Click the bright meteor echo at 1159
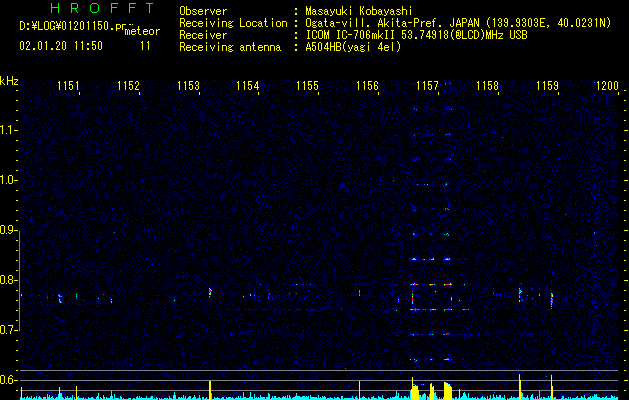The image size is (629, 400). tap(552, 299)
